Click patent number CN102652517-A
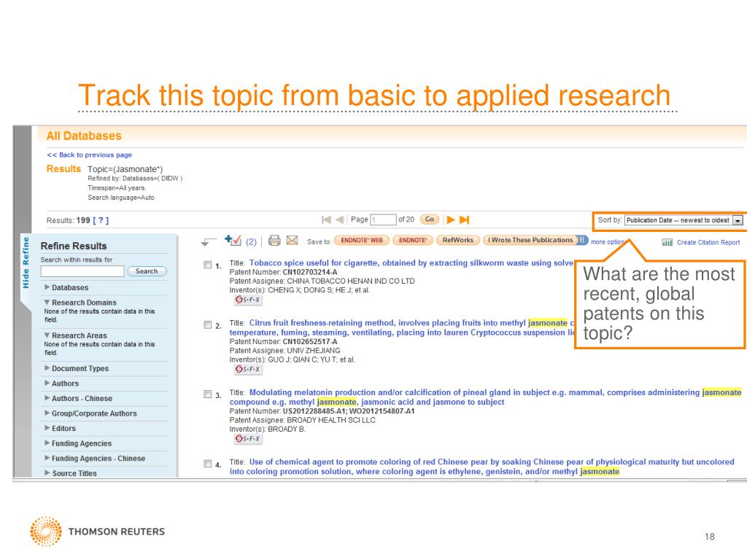The image size is (747, 560). [x=309, y=342]
